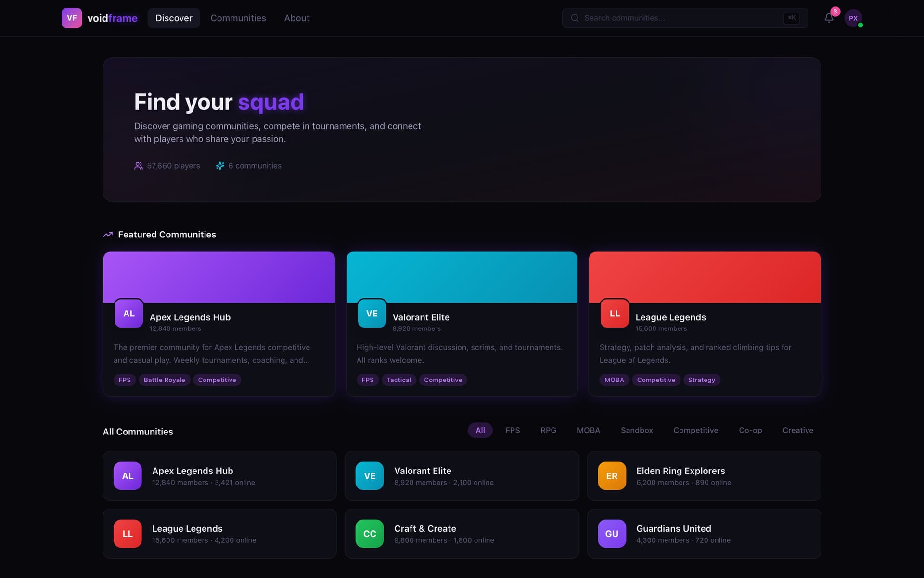Viewport: 924px width, 578px height.
Task: Open Apex Legends Hub row in All Communities
Action: pos(219,476)
